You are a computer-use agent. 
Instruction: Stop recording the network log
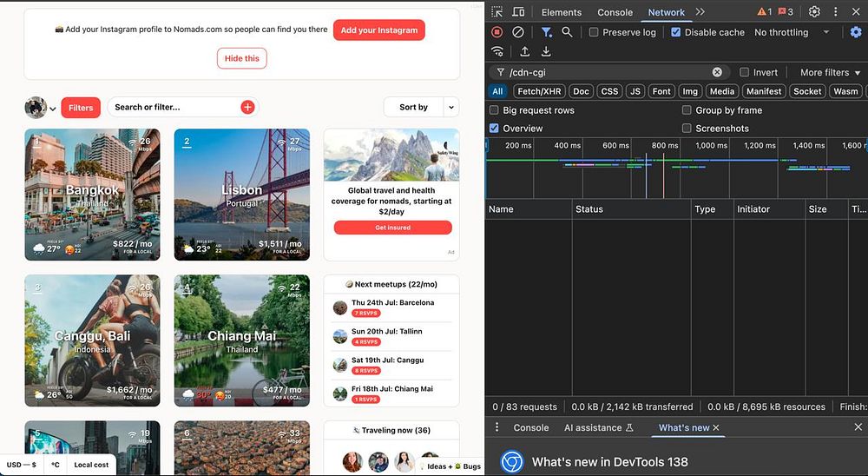point(497,32)
